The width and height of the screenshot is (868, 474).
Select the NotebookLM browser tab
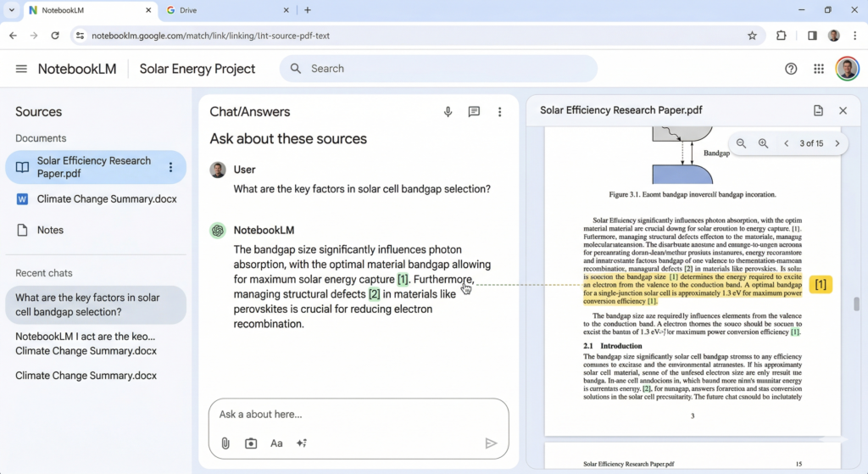[92, 10]
